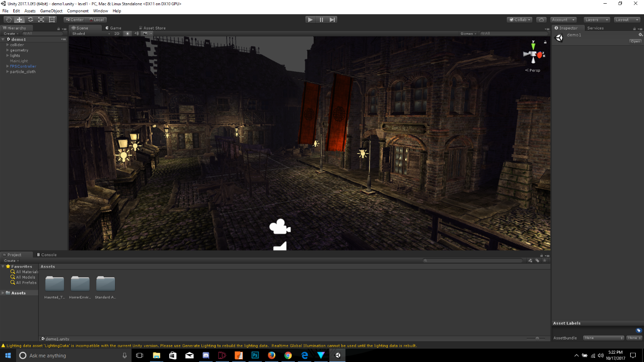Select the Hand tool in the toolbar
This screenshot has width=644, height=362.
(x=8, y=19)
